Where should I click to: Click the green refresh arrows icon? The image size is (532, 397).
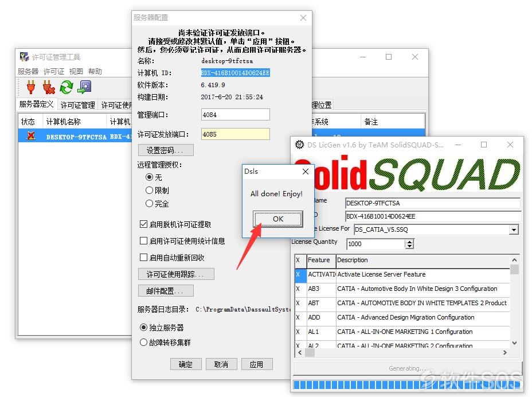[x=66, y=87]
